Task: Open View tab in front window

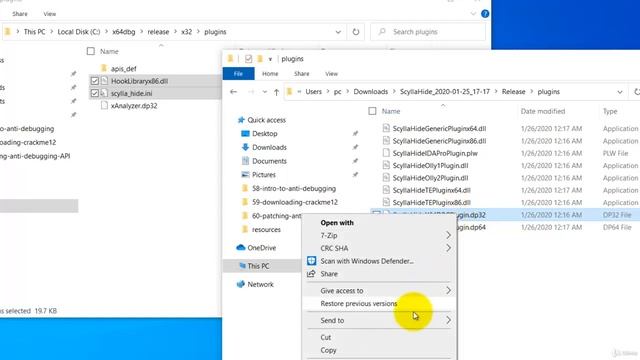Action: (331, 74)
